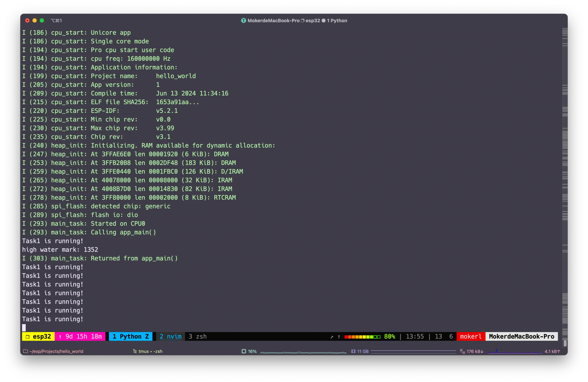Image resolution: width=588 pixels, height=382 pixels.
Task: Click the folder icon in the status bar
Action: (25, 351)
